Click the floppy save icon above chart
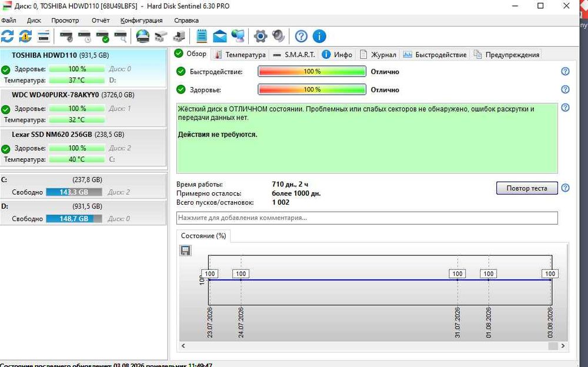 pos(185,251)
